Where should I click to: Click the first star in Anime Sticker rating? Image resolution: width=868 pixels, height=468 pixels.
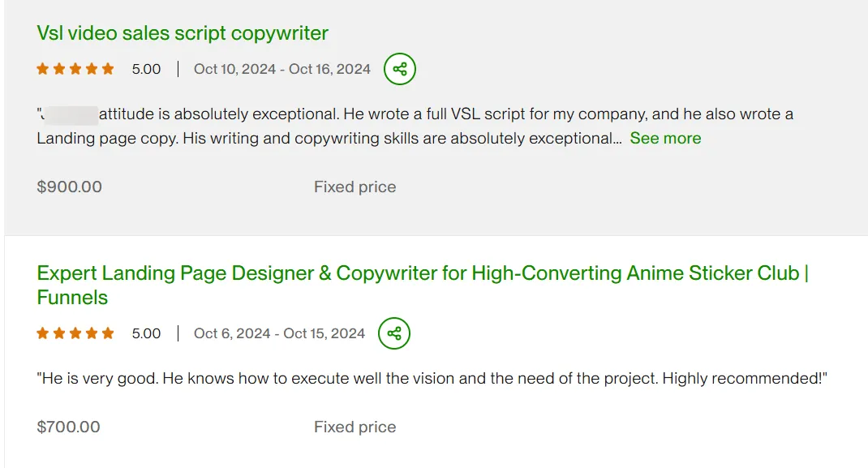pos(43,333)
